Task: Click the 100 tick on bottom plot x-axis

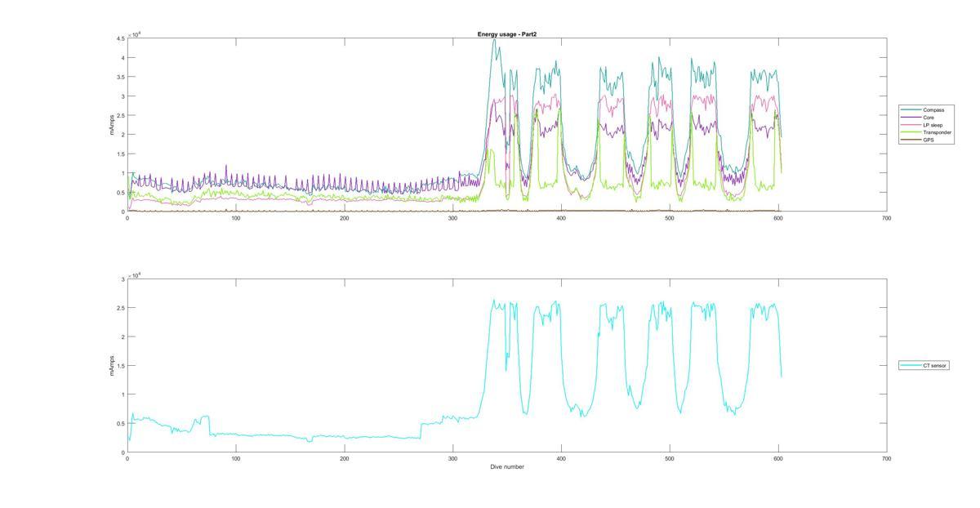Action: [x=236, y=459]
